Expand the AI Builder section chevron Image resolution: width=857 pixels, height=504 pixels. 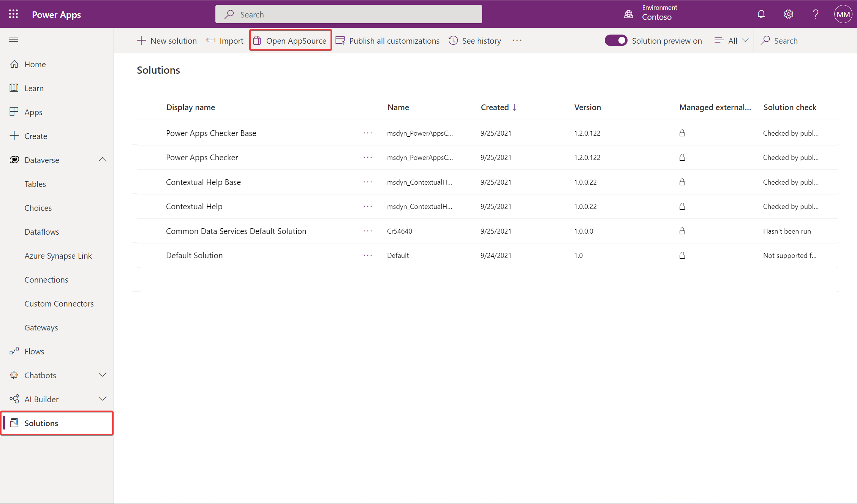coord(103,399)
